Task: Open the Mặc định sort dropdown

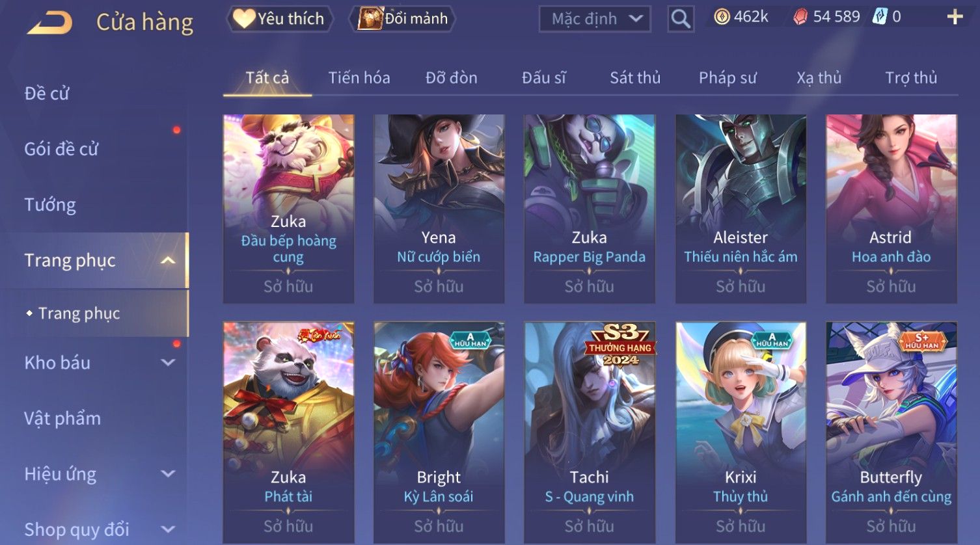Action: tap(595, 19)
